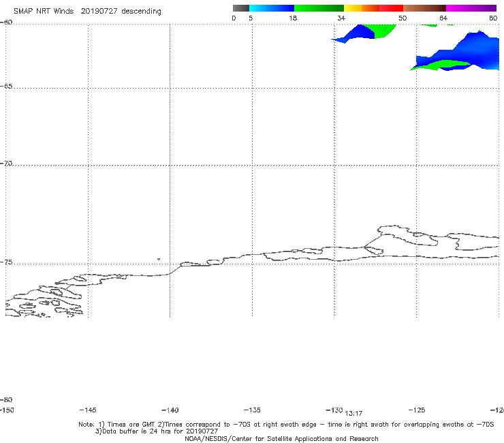
Task: Click the date '20190727' in the title
Action: click(x=99, y=11)
